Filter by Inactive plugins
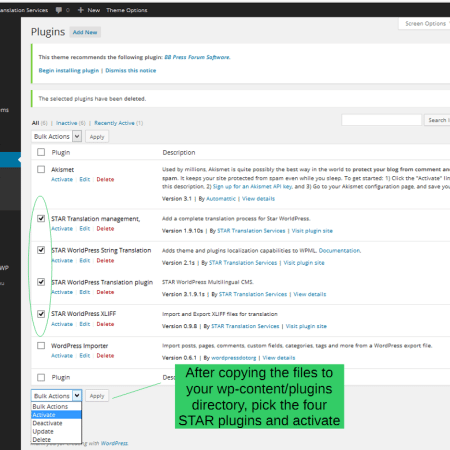 [x=66, y=123]
